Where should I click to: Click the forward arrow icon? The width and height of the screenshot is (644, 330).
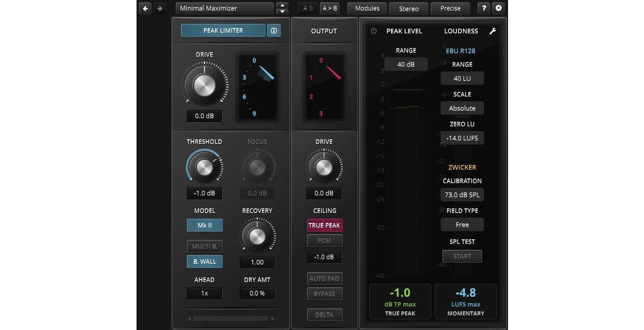160,8
